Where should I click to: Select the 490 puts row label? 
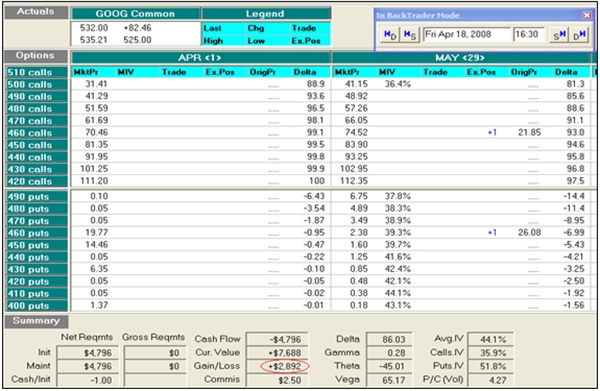pos(36,197)
